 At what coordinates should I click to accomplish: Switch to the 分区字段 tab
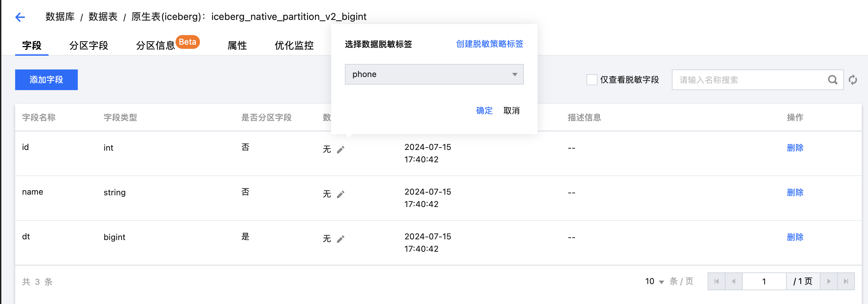pos(89,45)
